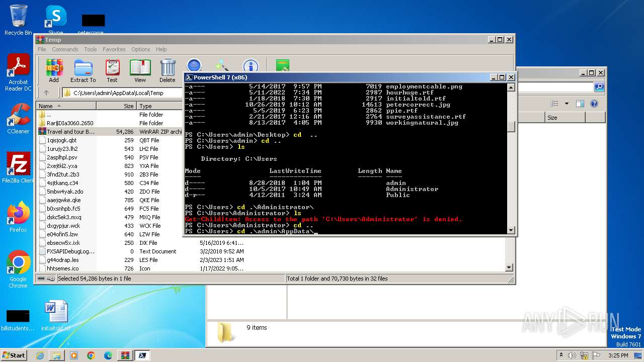Click the Explorer search magnifier button
The width and height of the screenshot is (644, 362).
coord(599,87)
